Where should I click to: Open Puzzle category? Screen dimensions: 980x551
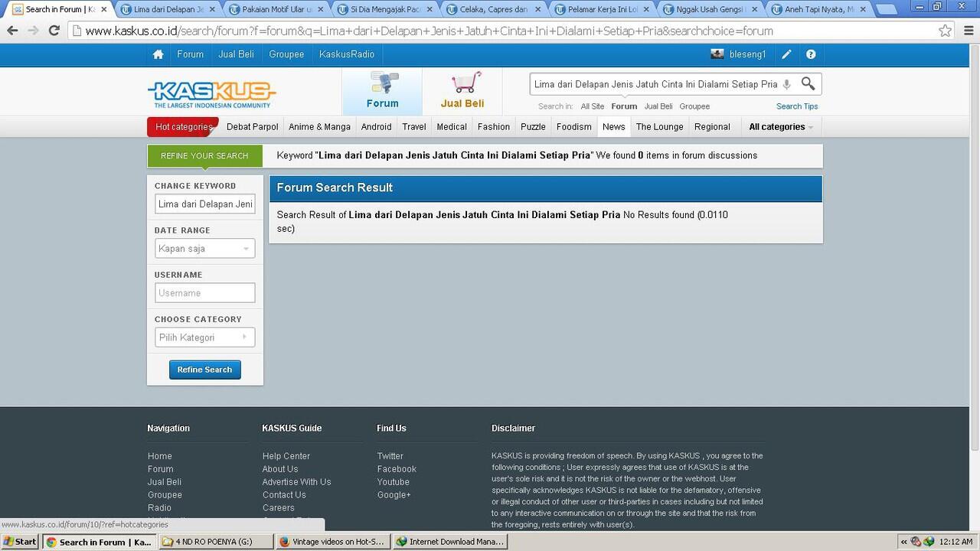tap(533, 127)
